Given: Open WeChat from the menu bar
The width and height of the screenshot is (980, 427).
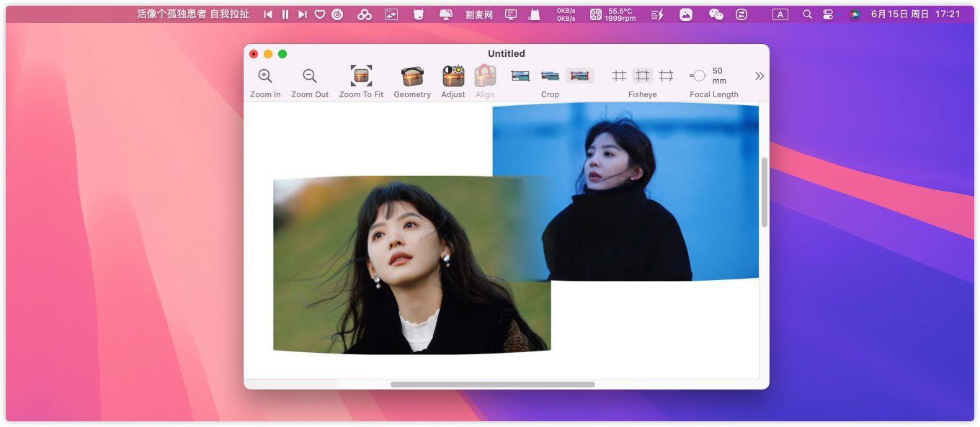Looking at the screenshot, I should point(716,14).
